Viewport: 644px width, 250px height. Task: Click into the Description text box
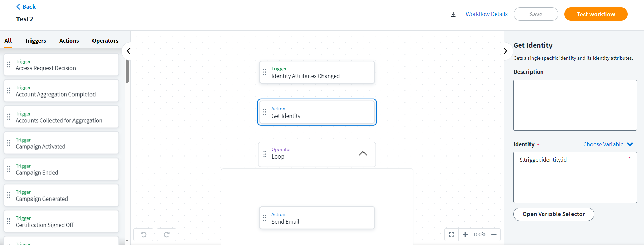[x=575, y=105]
